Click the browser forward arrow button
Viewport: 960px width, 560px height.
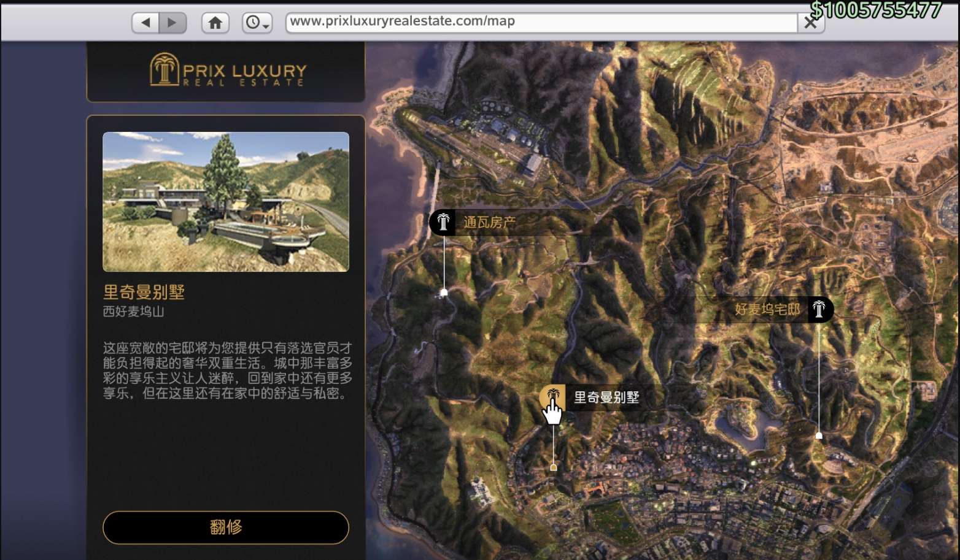click(172, 23)
